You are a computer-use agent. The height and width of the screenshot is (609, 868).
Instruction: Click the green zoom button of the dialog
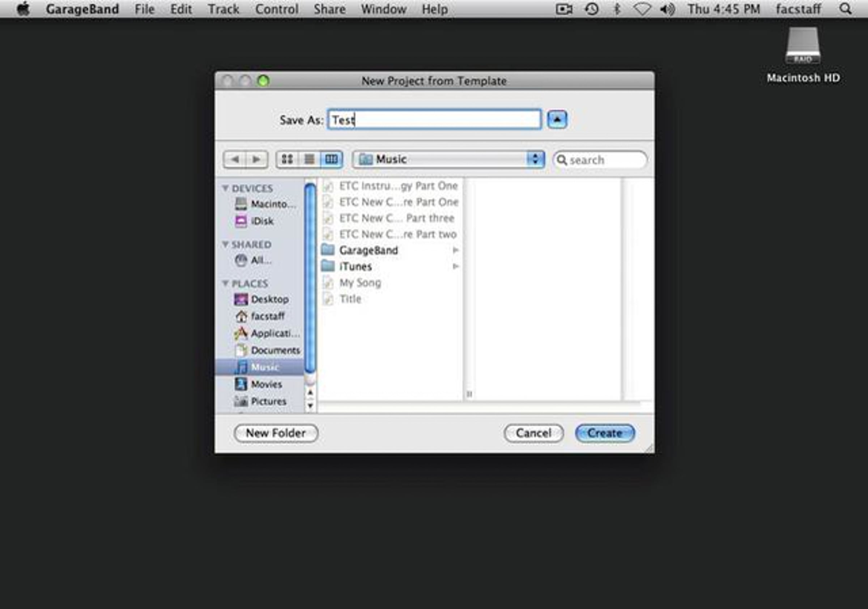tap(263, 81)
